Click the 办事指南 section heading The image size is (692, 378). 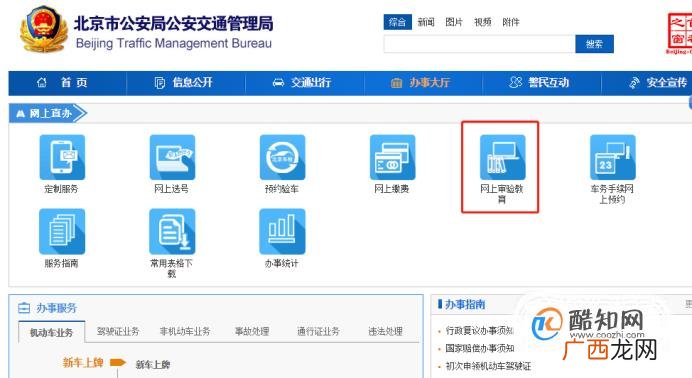coord(465,304)
